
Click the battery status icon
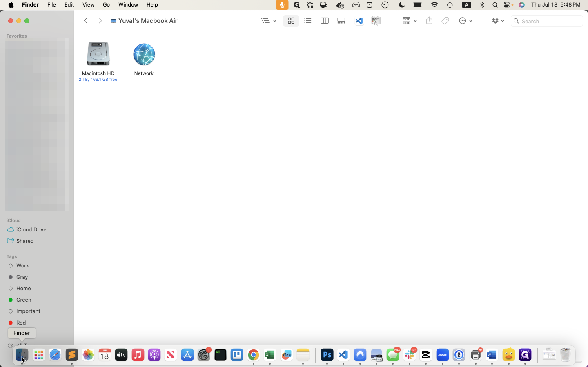coord(418,5)
